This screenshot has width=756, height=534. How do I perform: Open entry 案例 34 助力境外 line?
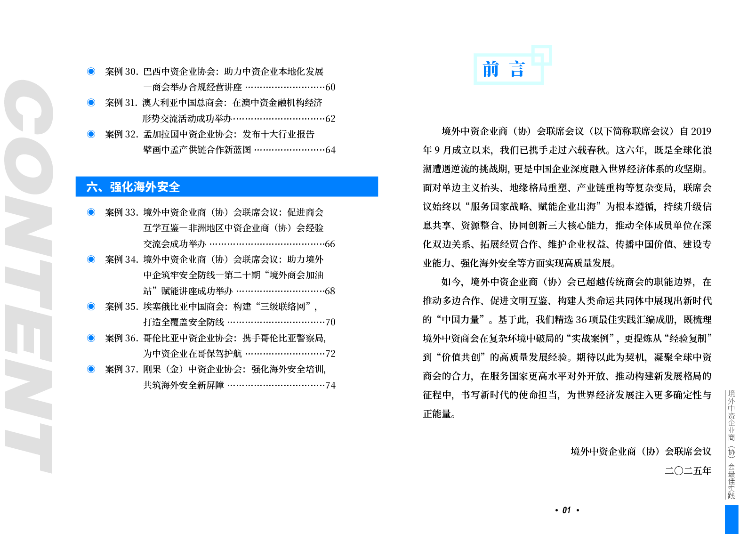214,259
